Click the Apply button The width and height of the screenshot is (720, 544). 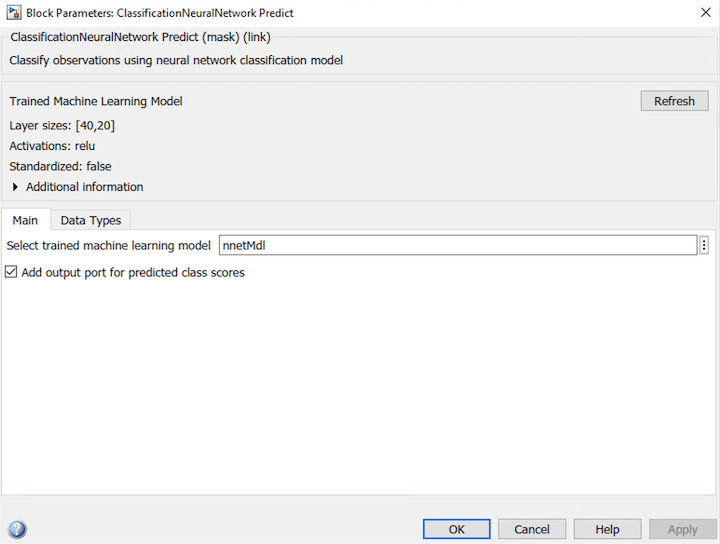coord(682,529)
